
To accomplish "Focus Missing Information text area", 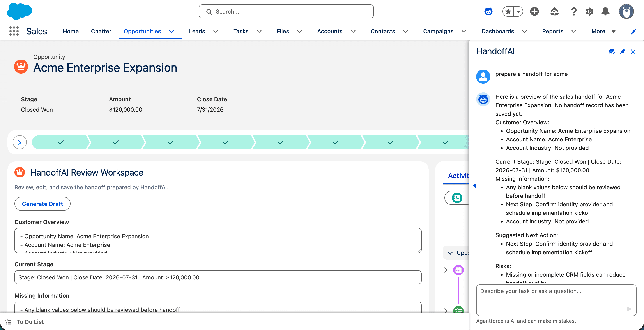I will [218, 307].
